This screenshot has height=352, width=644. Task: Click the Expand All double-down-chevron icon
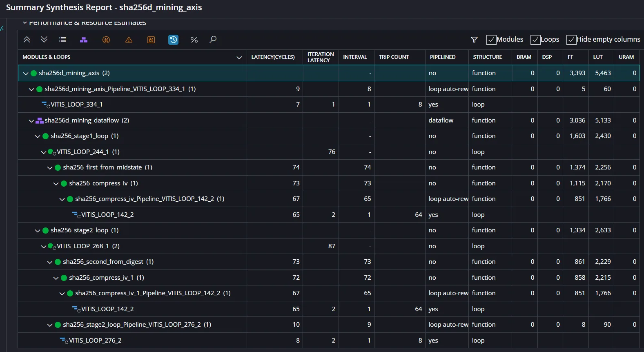44,40
